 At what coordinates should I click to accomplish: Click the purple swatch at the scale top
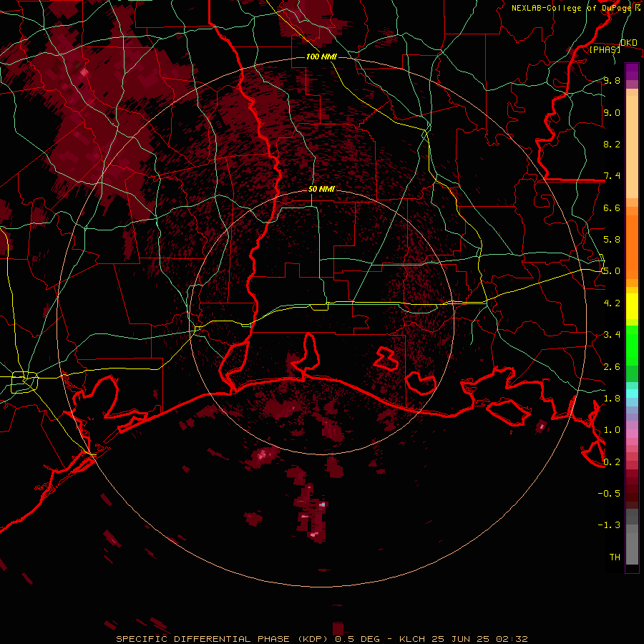click(632, 72)
